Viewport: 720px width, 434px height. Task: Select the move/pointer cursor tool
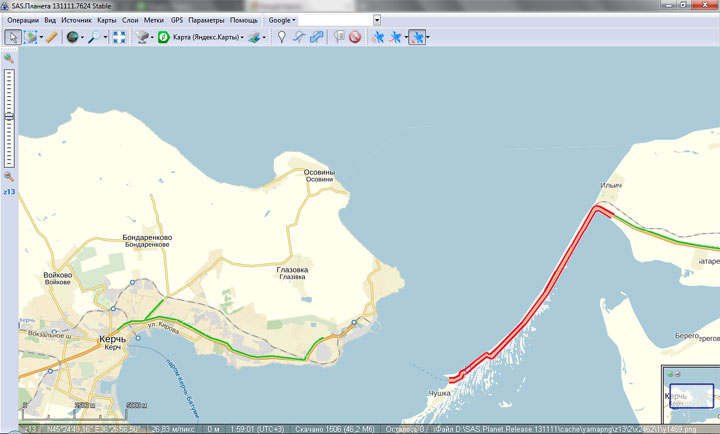pos(13,37)
